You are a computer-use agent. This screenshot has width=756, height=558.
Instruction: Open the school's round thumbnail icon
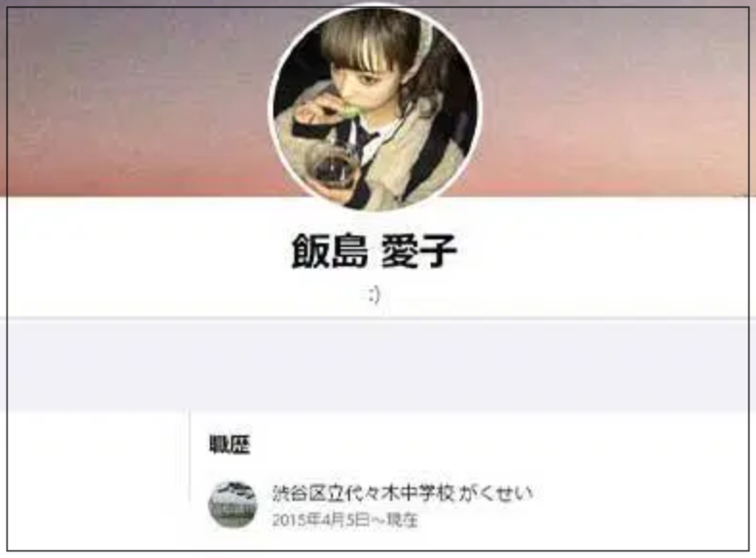(233, 504)
